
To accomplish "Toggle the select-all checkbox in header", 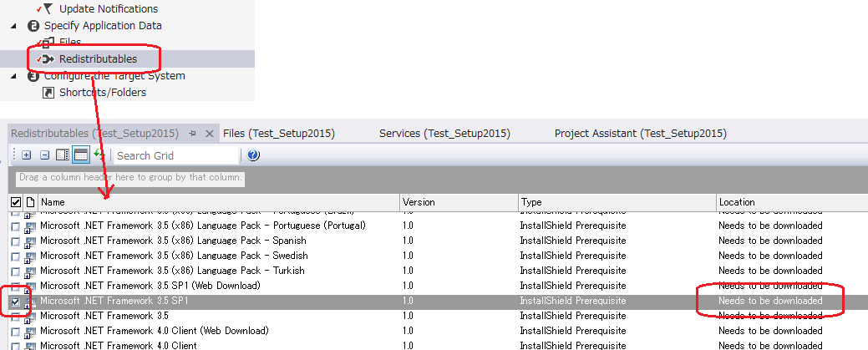I will (x=16, y=203).
